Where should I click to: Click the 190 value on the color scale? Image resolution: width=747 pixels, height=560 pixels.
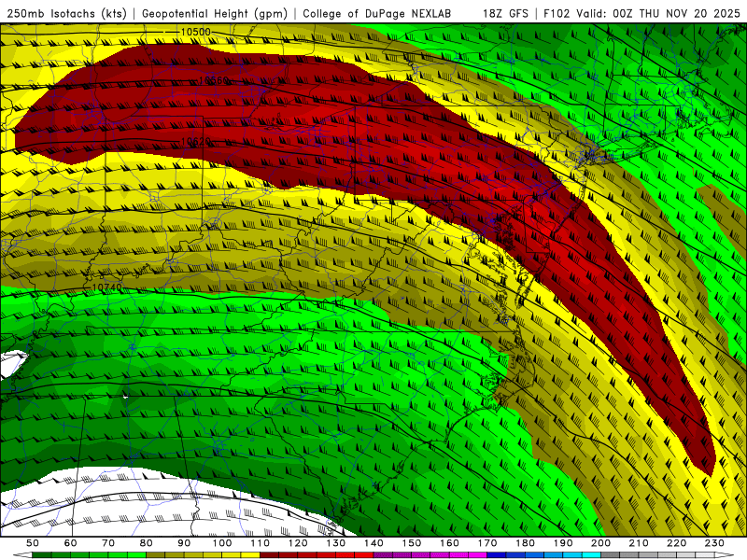tap(563, 543)
